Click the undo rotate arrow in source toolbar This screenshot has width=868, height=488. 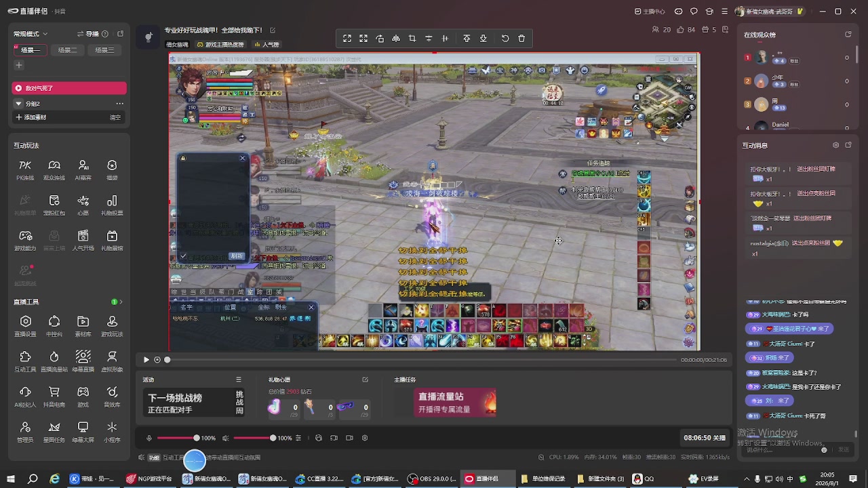coord(505,39)
